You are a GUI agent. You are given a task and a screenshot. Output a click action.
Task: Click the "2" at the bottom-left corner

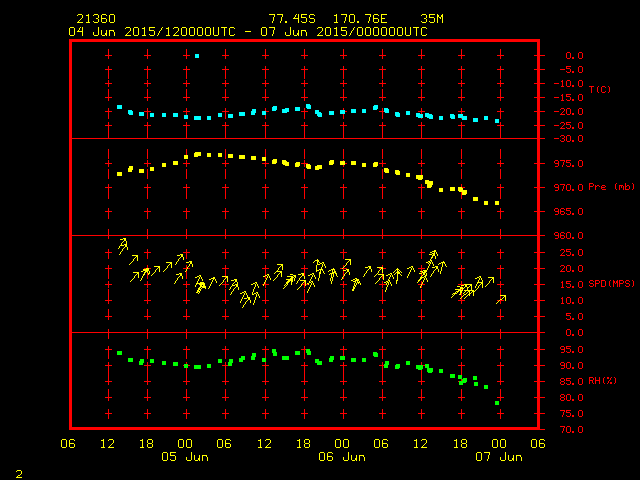click(x=19, y=474)
